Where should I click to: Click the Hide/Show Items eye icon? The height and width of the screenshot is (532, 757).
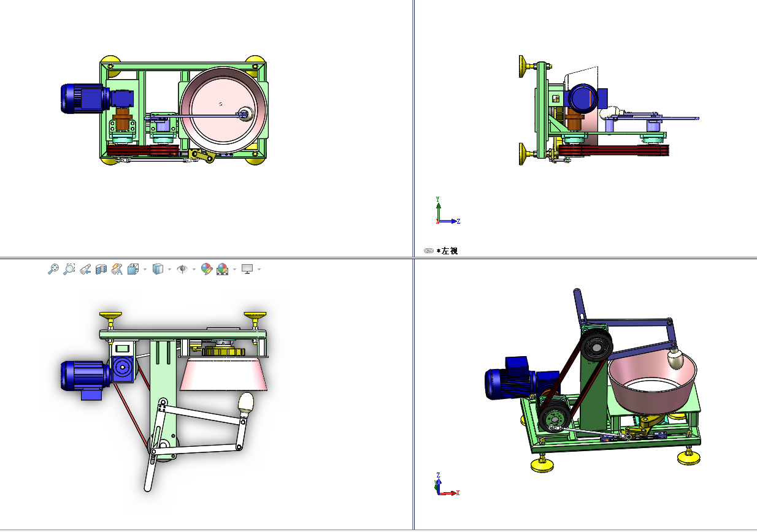(x=182, y=269)
